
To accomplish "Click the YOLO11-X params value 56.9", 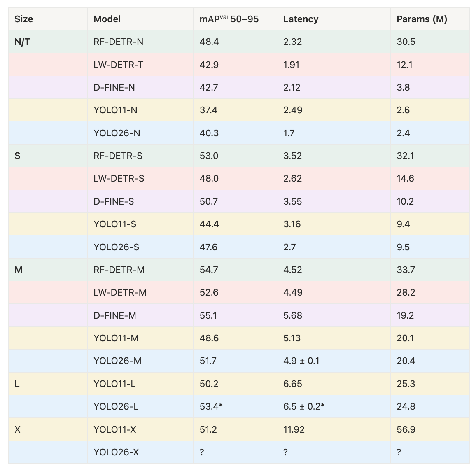I will click(406, 429).
